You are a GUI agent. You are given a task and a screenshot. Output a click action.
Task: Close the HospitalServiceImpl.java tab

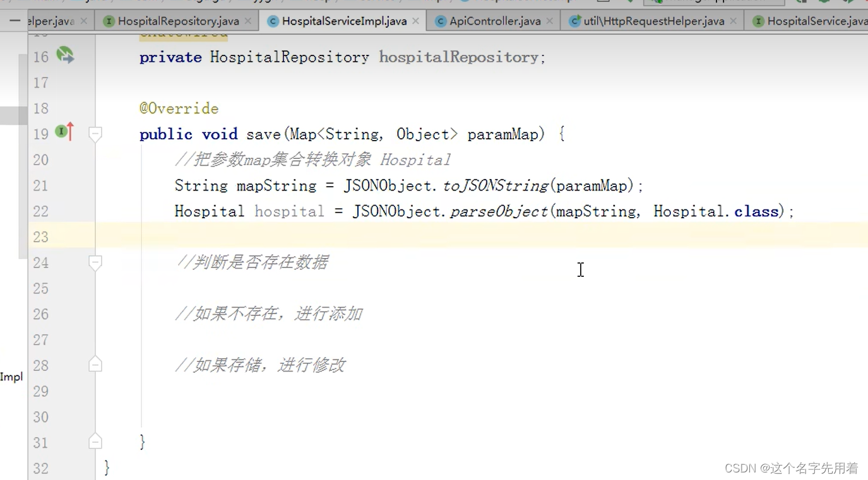(415, 21)
